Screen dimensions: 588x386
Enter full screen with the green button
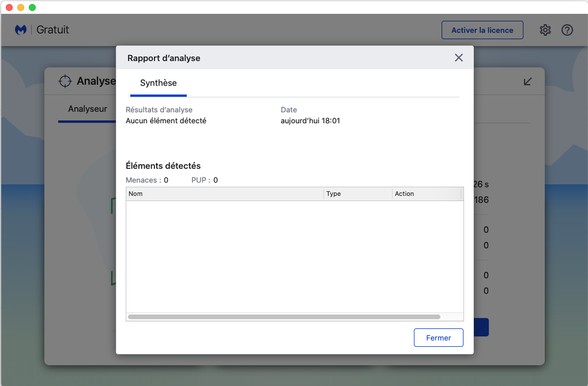[x=32, y=7]
